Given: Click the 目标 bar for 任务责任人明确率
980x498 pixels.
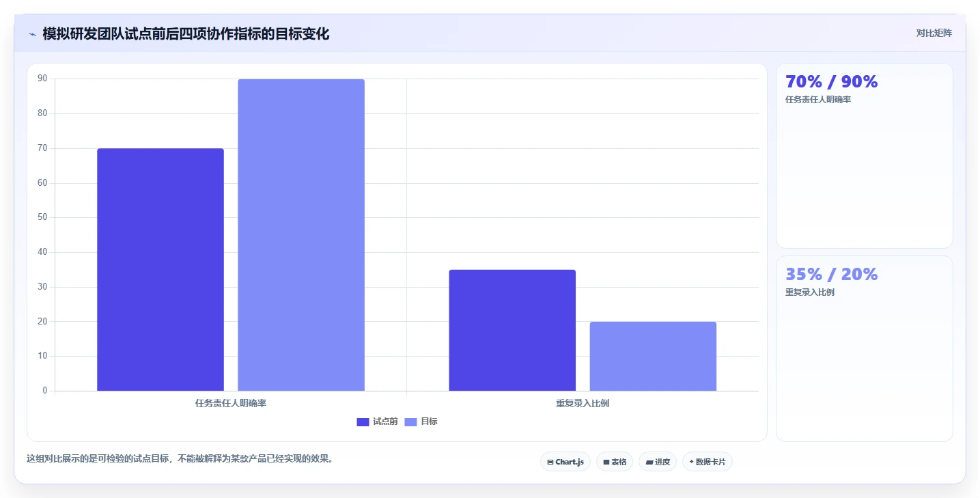Looking at the screenshot, I should [x=301, y=235].
